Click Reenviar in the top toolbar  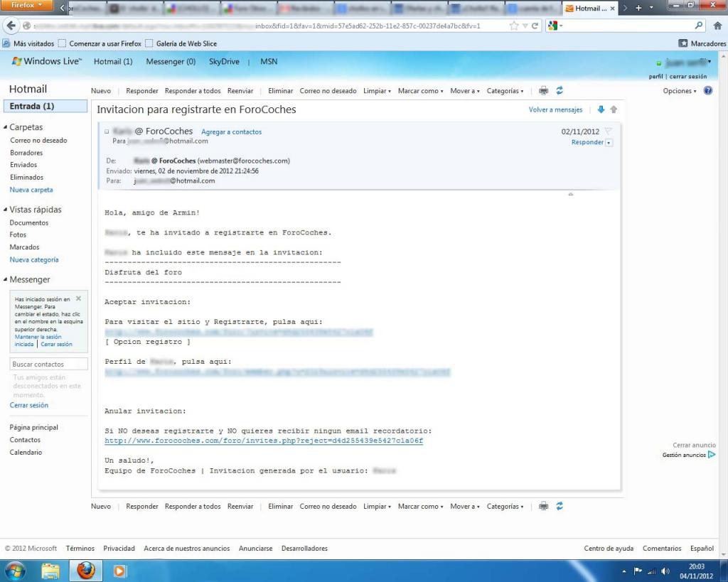point(240,91)
